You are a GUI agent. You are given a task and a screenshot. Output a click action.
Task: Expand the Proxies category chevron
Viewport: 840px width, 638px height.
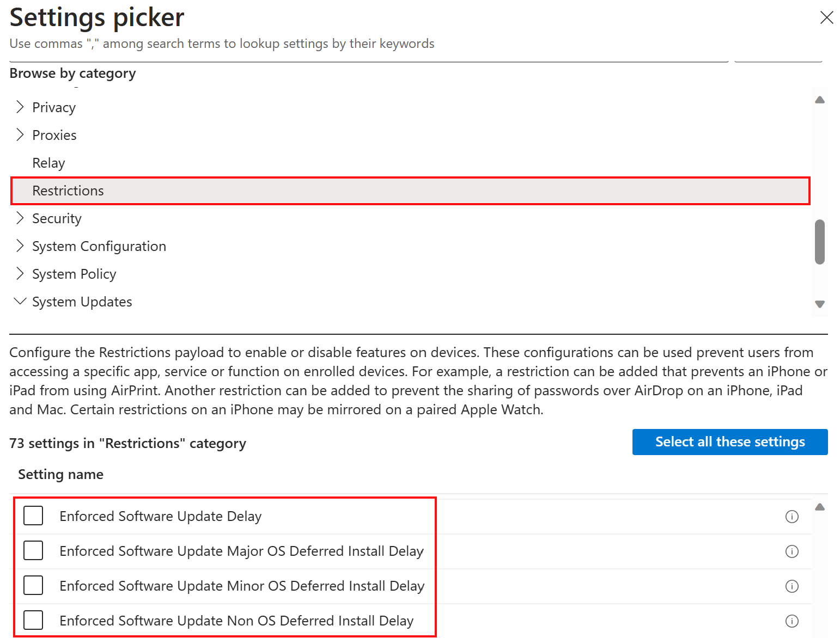tap(20, 135)
